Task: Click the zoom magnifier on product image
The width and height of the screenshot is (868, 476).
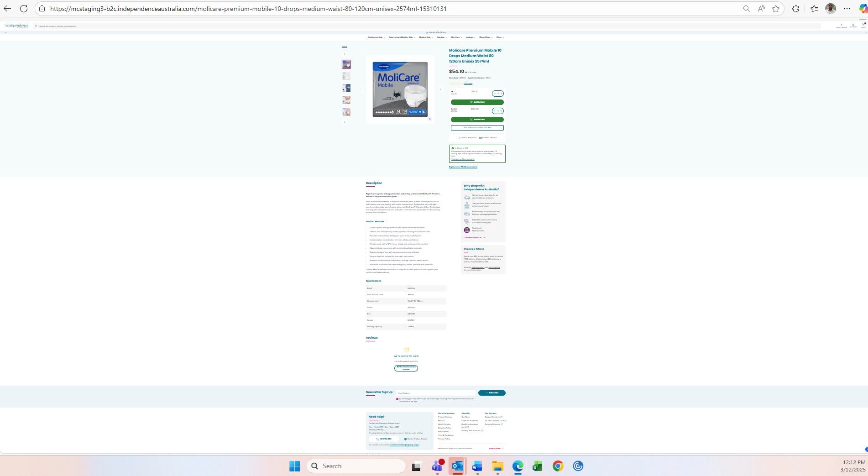Action: pos(429,119)
